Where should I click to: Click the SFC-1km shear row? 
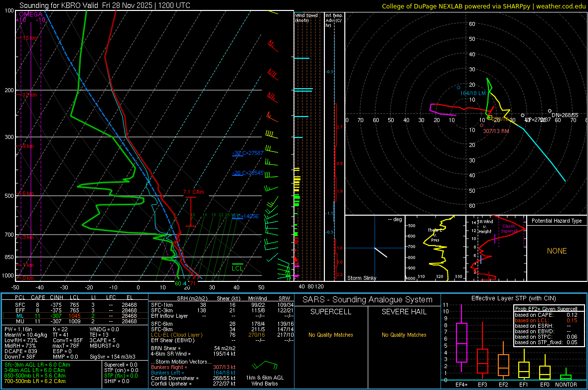[x=222, y=305]
